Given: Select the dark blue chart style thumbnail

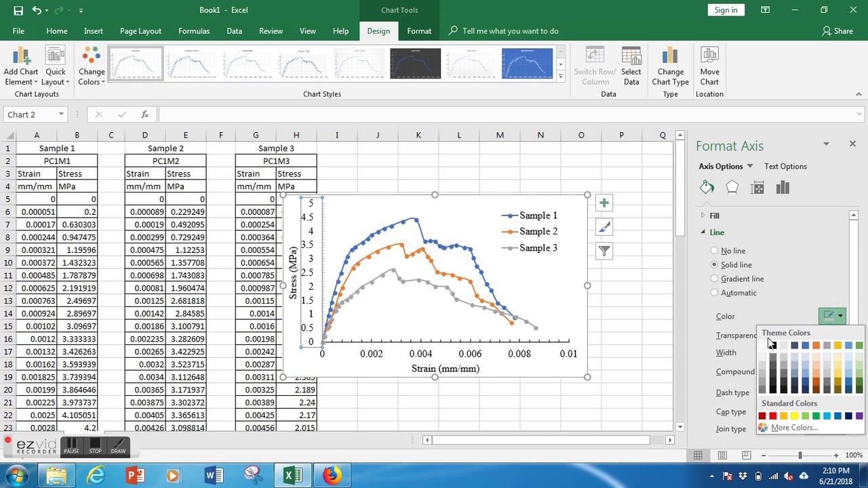Looking at the screenshot, I should click(x=415, y=64).
